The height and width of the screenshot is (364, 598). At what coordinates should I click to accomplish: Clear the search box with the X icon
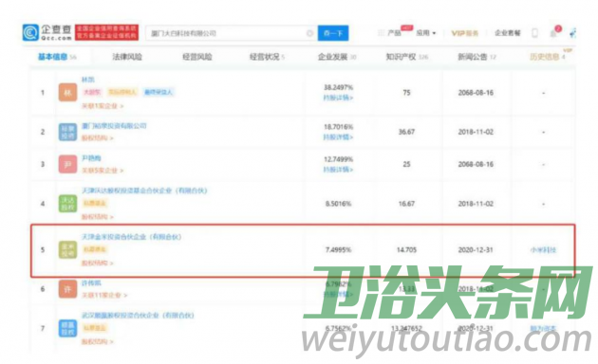(310, 33)
